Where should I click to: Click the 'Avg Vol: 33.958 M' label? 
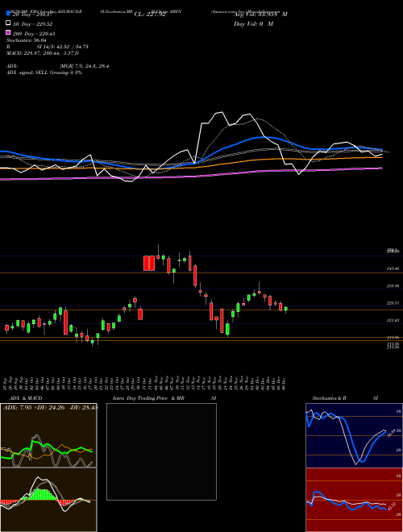pos(260,15)
